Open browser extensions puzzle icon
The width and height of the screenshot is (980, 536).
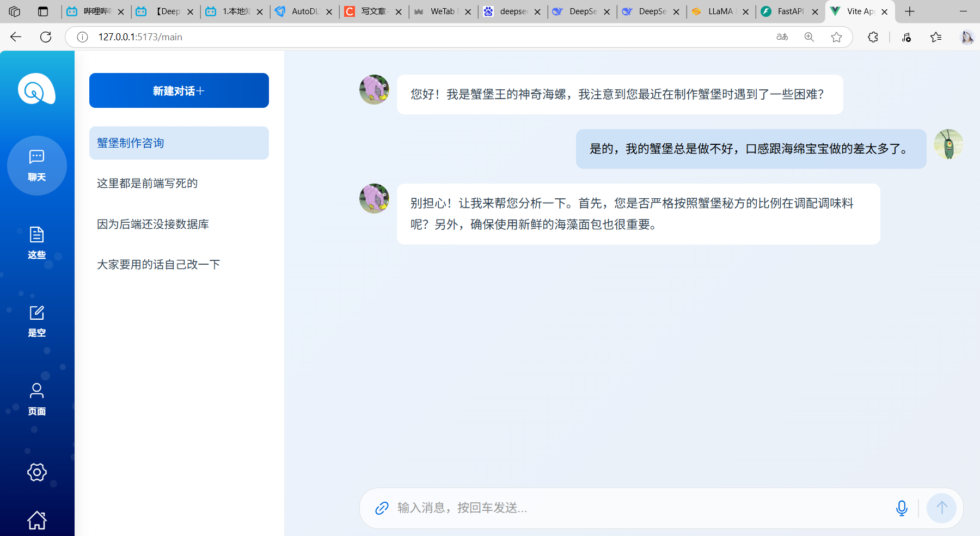click(873, 37)
